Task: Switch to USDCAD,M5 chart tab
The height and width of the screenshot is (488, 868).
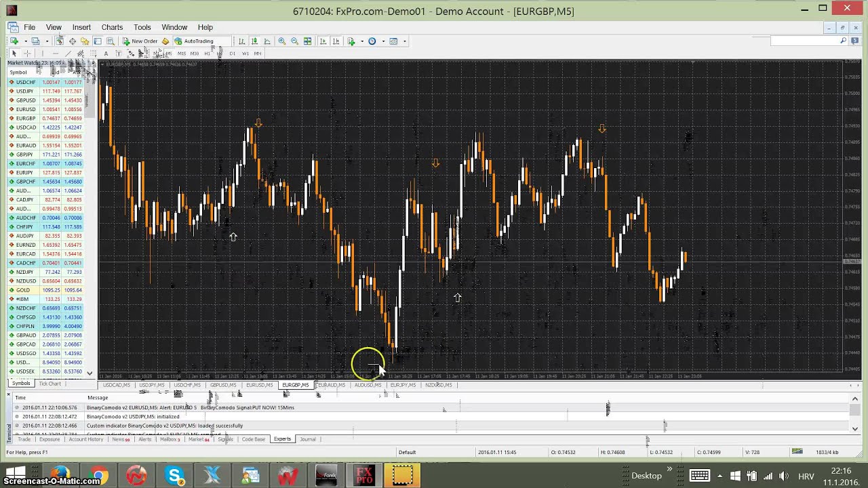Action: click(x=117, y=385)
